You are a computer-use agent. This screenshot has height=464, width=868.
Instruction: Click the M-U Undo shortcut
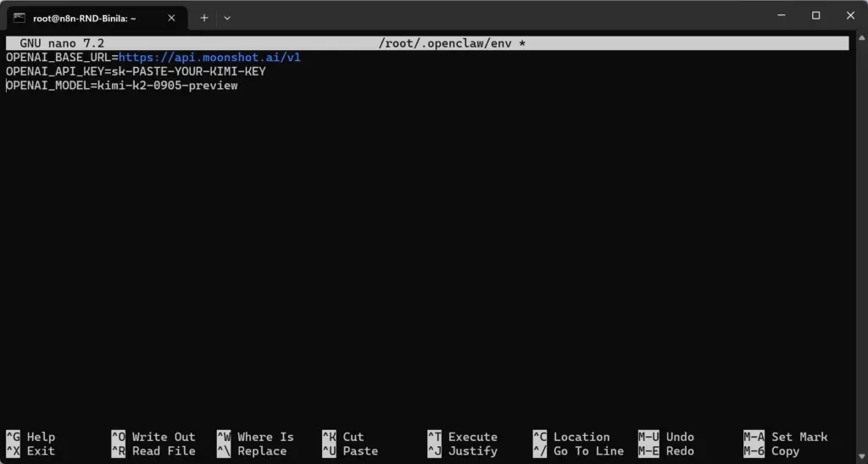point(666,437)
